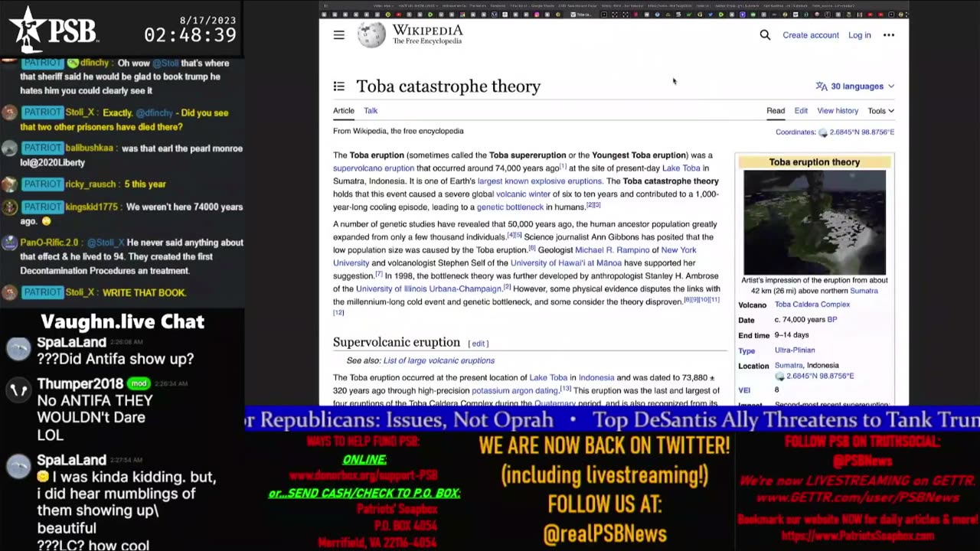This screenshot has height=551, width=980.
Task: Open largest known explosive eruptions link
Action: click(540, 181)
